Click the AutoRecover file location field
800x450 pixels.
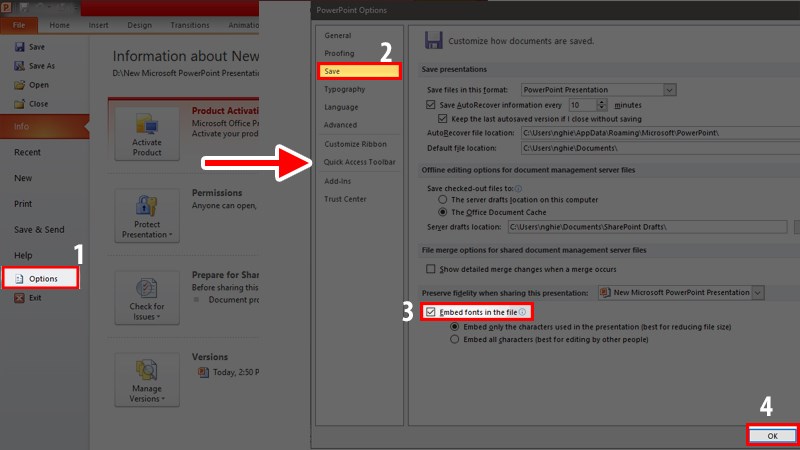click(660, 133)
